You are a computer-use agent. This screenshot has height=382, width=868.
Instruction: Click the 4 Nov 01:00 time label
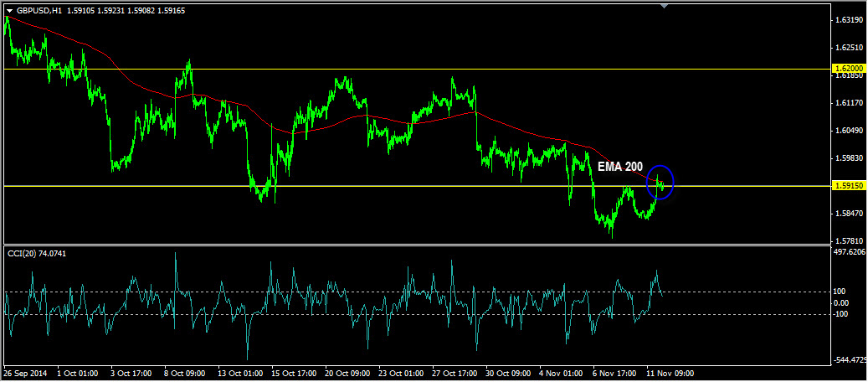pos(561,373)
